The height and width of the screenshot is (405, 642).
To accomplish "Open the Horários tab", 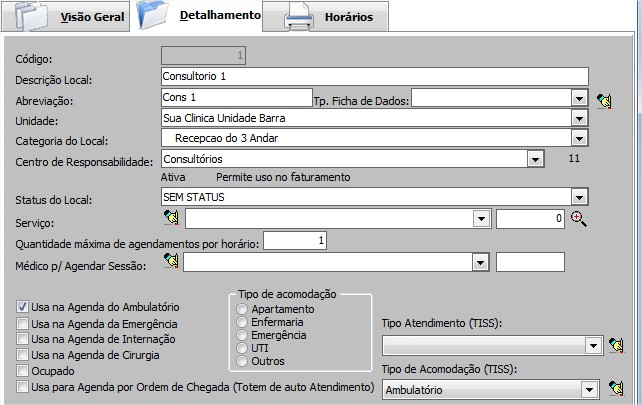I will (x=348, y=18).
